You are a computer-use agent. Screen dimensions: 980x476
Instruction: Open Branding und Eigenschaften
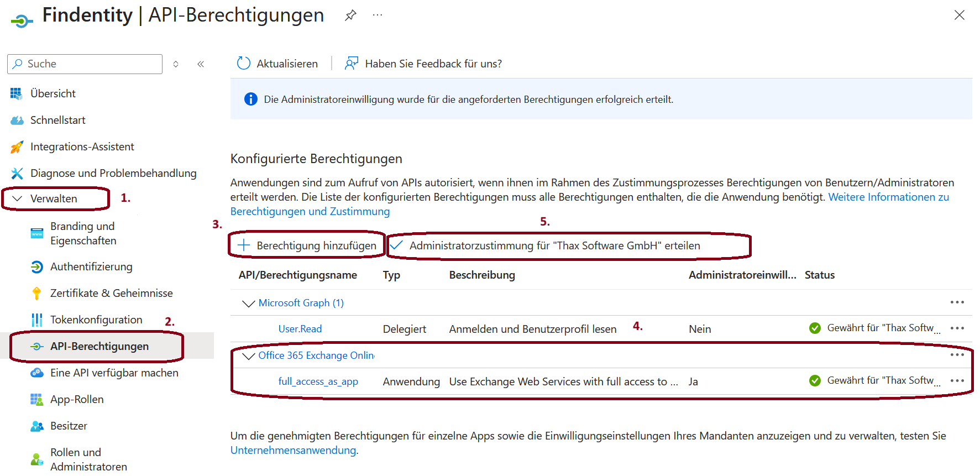(83, 233)
